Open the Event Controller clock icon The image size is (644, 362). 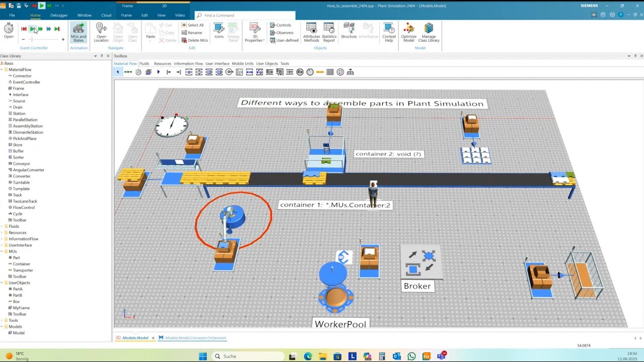[9, 30]
